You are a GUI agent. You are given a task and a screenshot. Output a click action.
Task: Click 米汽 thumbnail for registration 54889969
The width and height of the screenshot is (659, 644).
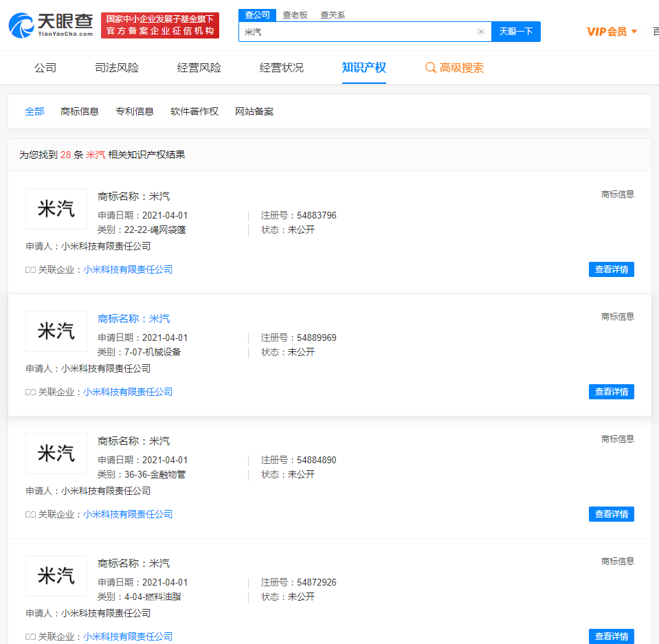pos(56,331)
